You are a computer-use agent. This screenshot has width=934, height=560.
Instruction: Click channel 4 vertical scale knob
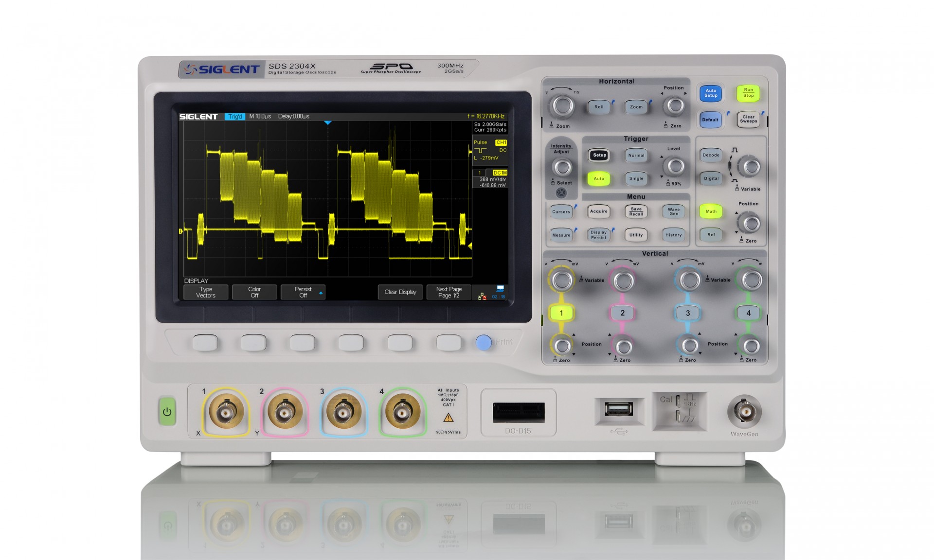[x=752, y=280]
